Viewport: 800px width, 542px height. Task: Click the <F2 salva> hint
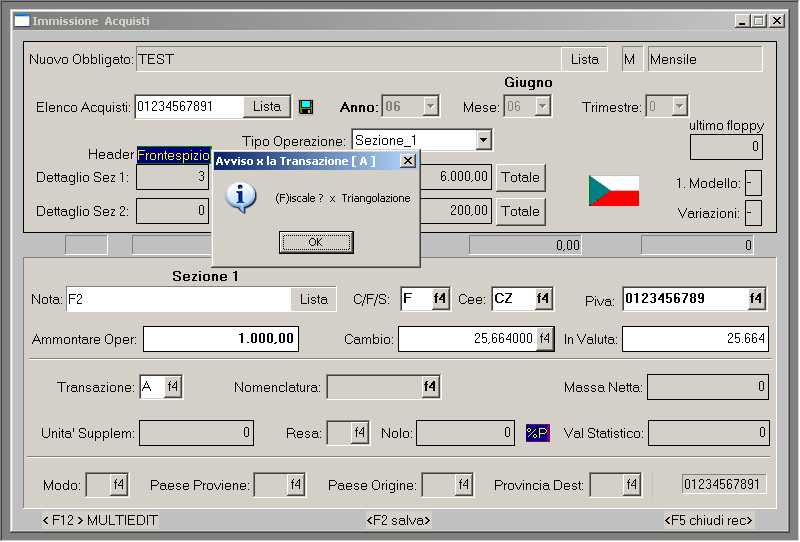(398, 520)
